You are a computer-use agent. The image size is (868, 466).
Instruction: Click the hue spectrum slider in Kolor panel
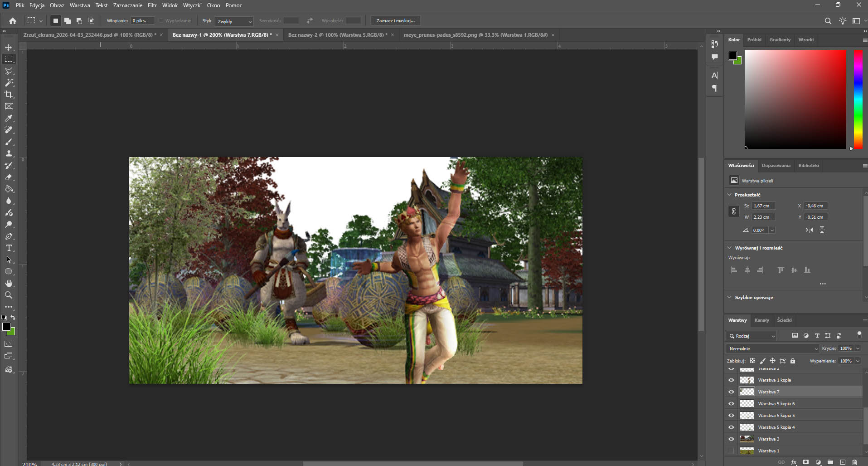click(858, 98)
